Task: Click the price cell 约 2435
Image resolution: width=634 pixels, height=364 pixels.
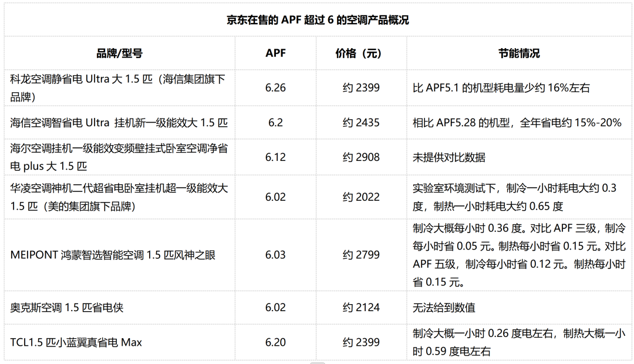Action: [x=361, y=123]
